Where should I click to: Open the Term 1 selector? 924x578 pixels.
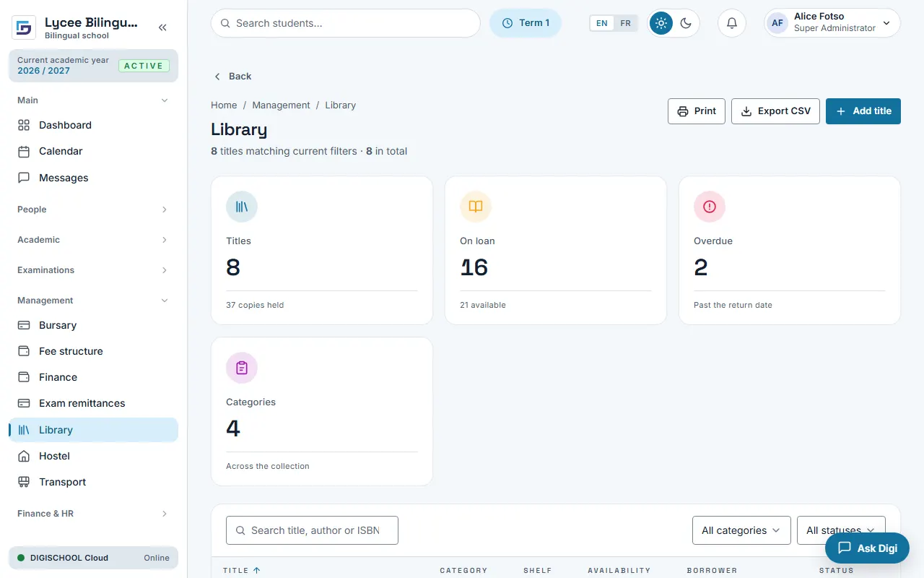coord(526,23)
